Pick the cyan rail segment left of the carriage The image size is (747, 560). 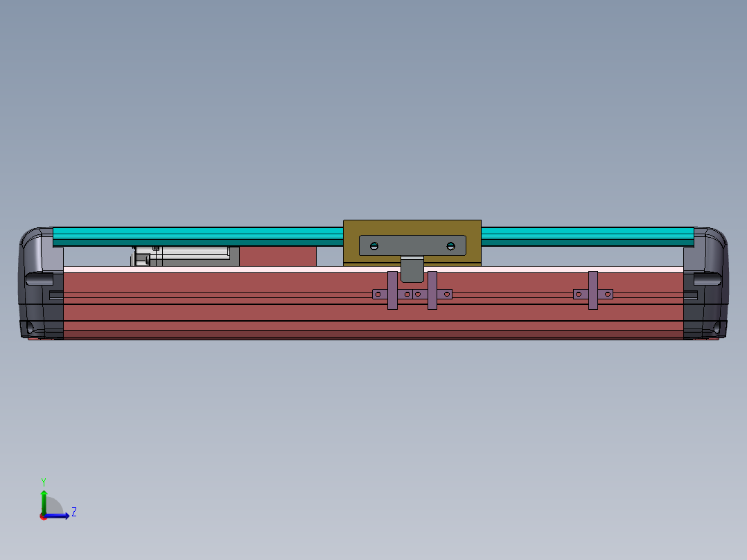(x=197, y=236)
